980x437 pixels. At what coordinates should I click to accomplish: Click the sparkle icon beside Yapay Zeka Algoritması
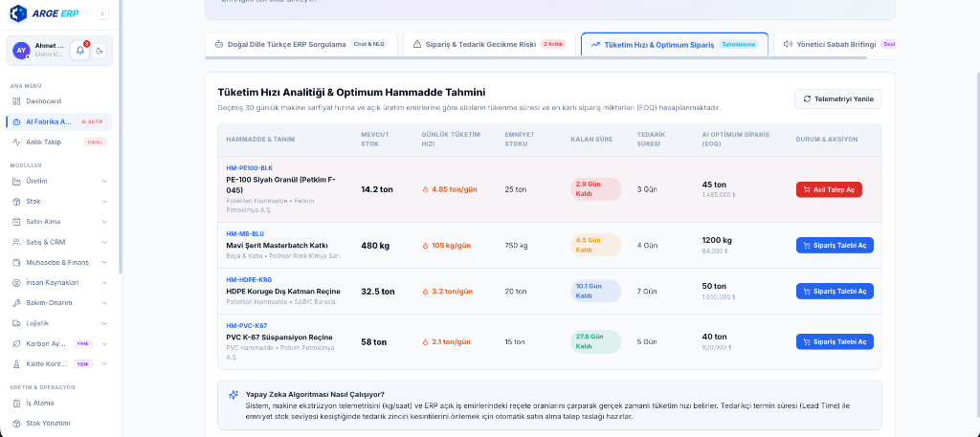pyautogui.click(x=234, y=395)
